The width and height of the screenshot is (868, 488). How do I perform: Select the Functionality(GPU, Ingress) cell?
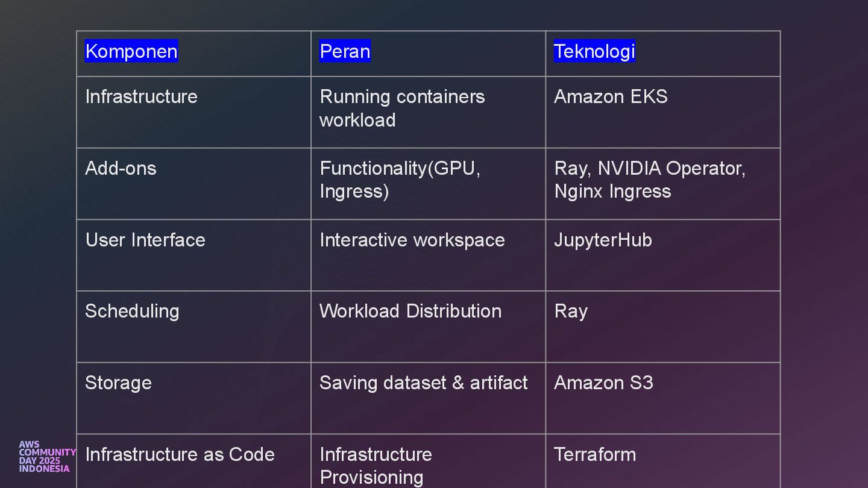pos(400,180)
